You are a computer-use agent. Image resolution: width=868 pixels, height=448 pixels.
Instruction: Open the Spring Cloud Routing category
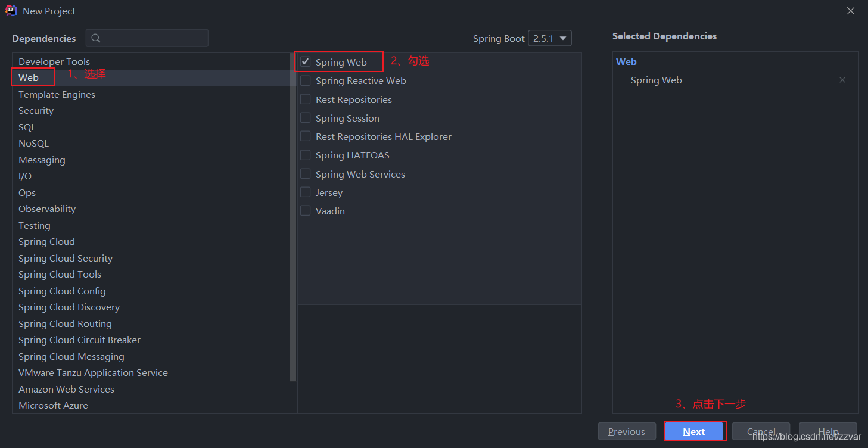click(x=151, y=323)
